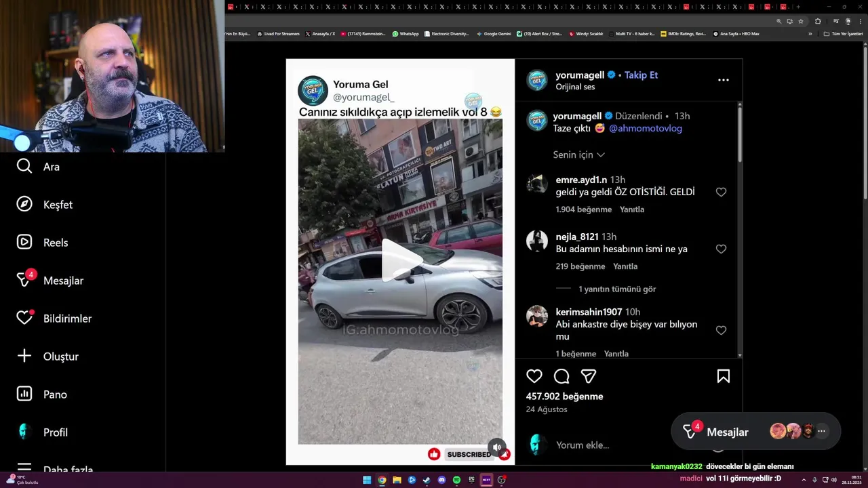Open the IMDb: Ratings bookmark

click(x=684, y=33)
